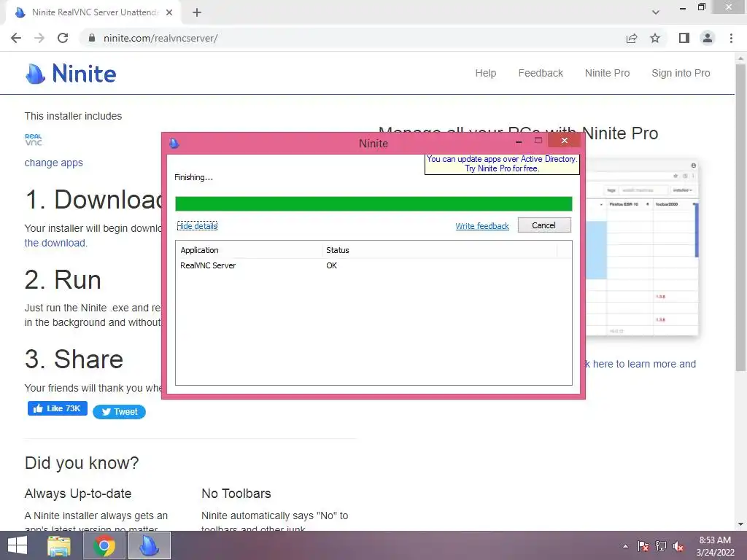Minimize the Ninite installer dialog
This screenshot has height=560, width=747.
point(519,141)
